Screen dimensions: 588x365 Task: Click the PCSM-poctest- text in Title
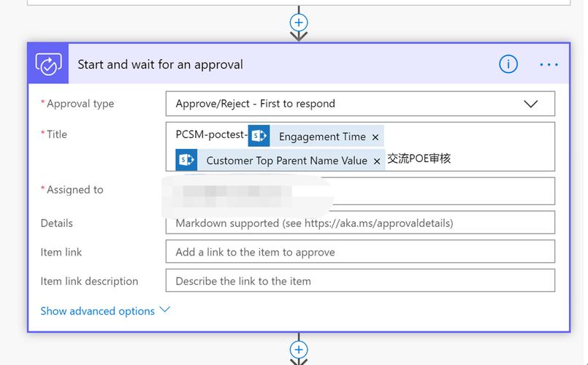[212, 134]
